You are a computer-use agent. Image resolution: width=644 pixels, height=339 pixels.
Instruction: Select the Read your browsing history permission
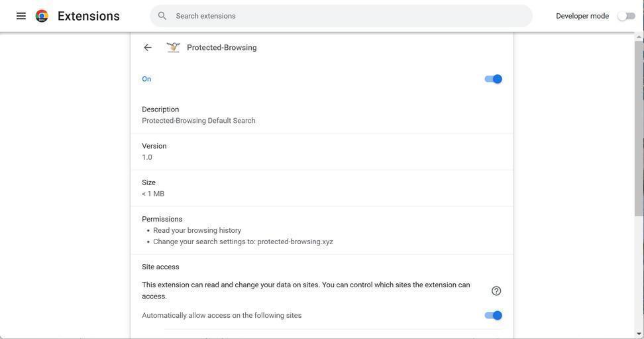click(x=197, y=231)
